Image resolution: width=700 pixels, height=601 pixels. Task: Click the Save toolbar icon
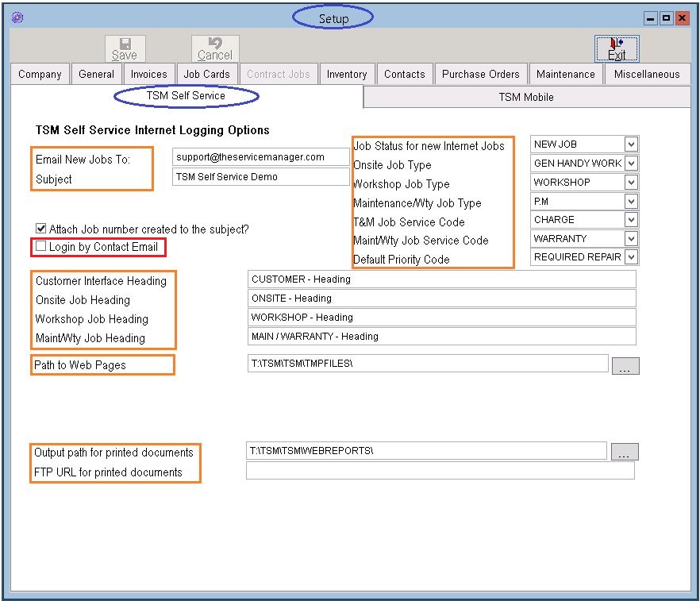coord(125,44)
